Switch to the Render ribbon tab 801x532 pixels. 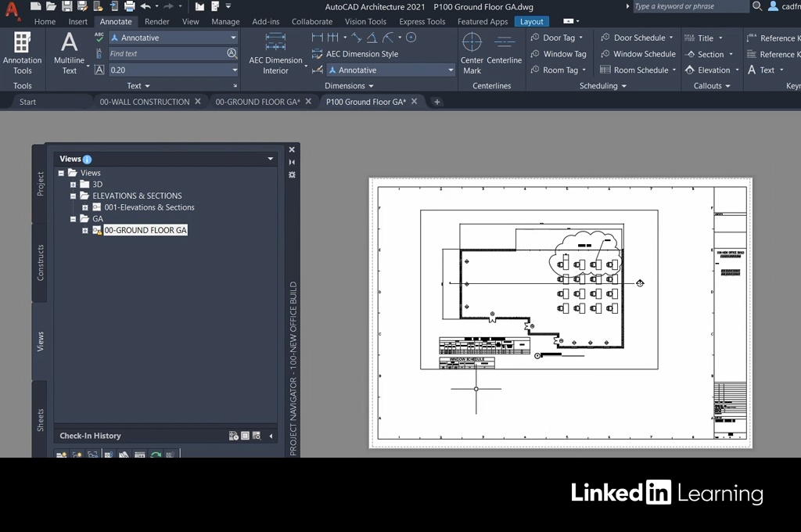[156, 22]
